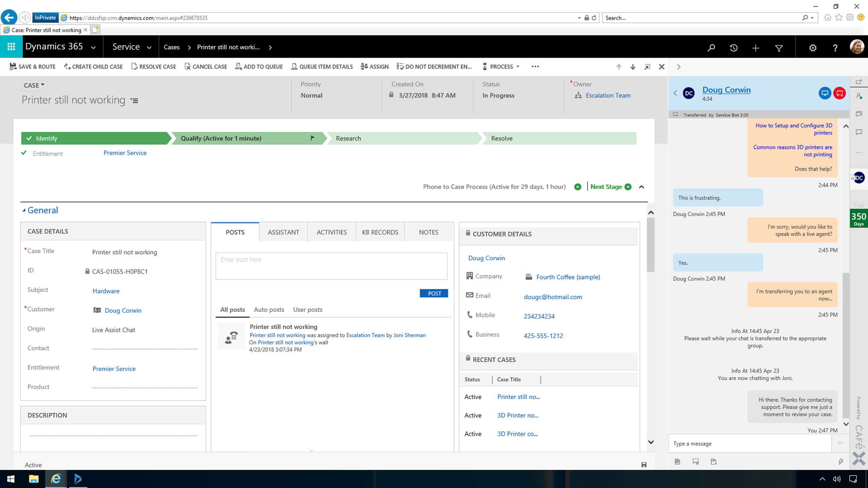The height and width of the screenshot is (488, 868).
Task: Open Doug Corwin chat header name link
Action: click(x=726, y=90)
